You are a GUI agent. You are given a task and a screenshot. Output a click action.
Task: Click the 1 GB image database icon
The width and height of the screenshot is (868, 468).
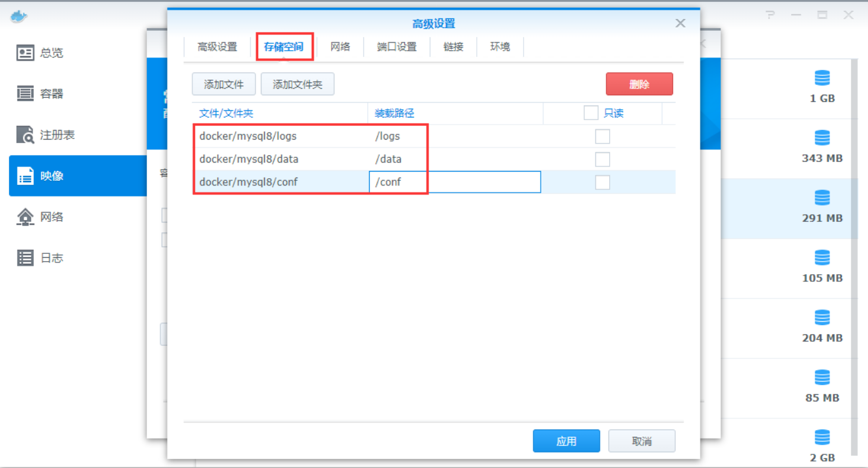[x=822, y=78]
